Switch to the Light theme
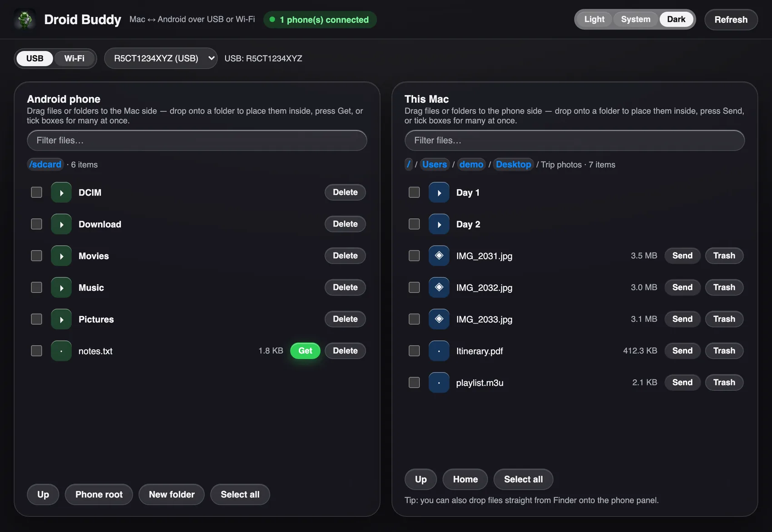 pos(594,20)
